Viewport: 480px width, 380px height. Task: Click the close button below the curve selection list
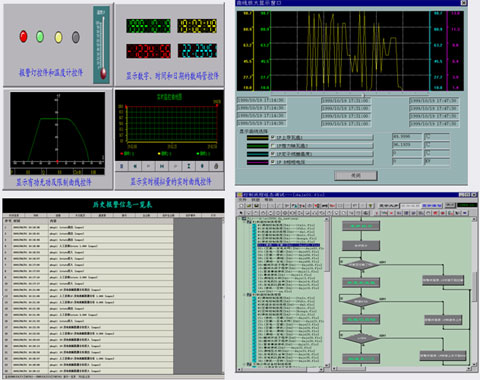click(x=356, y=175)
